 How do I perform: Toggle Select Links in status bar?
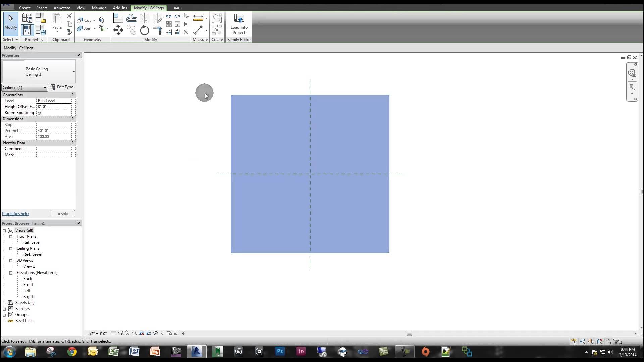[574, 341]
